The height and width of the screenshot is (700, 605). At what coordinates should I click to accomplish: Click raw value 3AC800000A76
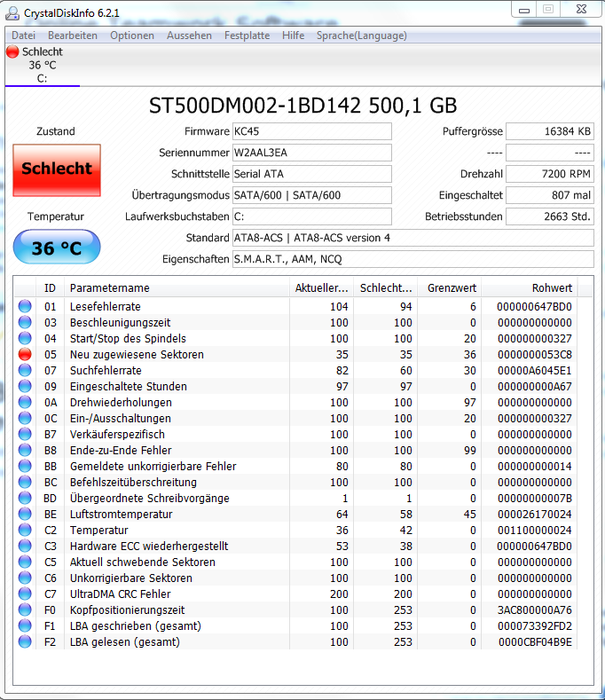pyautogui.click(x=534, y=610)
